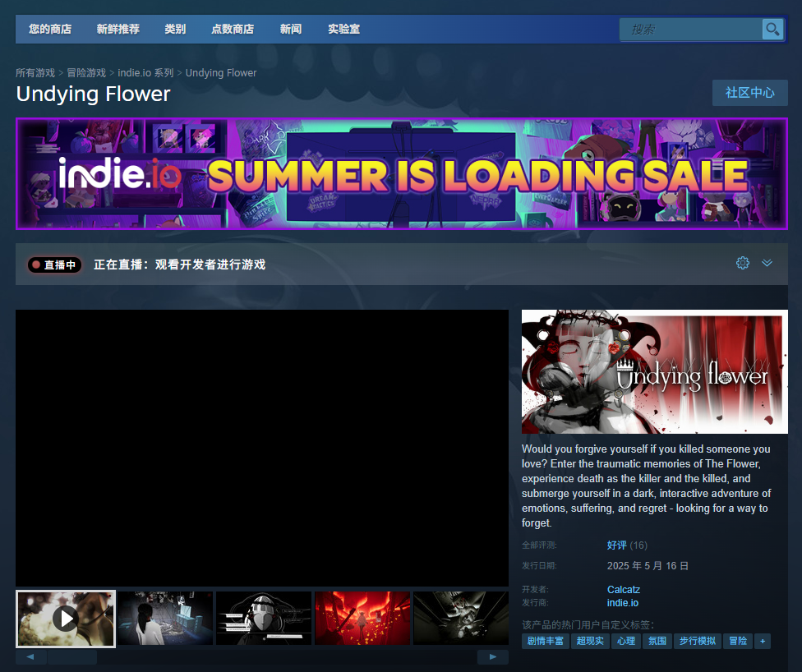Open the Summer Is Loading Sale banner

pyautogui.click(x=401, y=174)
